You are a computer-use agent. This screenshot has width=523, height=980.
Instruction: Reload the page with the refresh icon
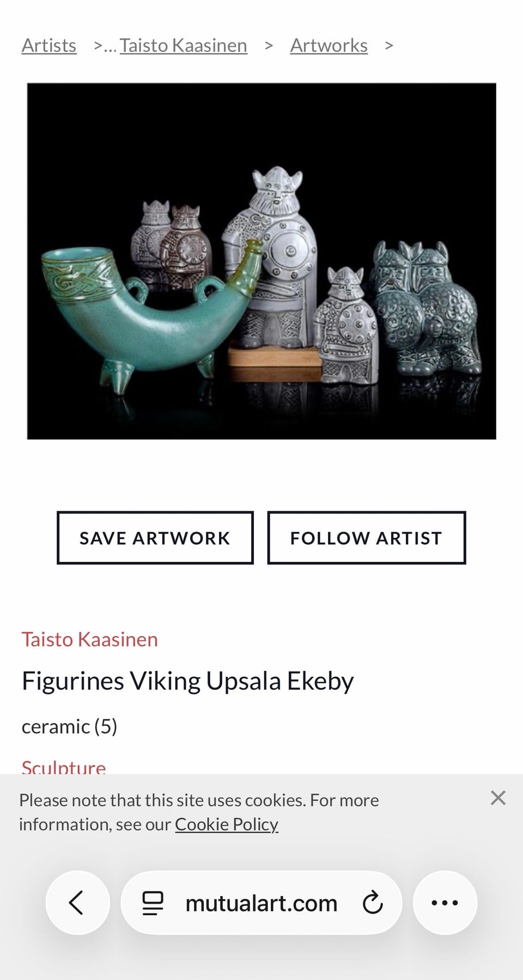click(x=373, y=903)
